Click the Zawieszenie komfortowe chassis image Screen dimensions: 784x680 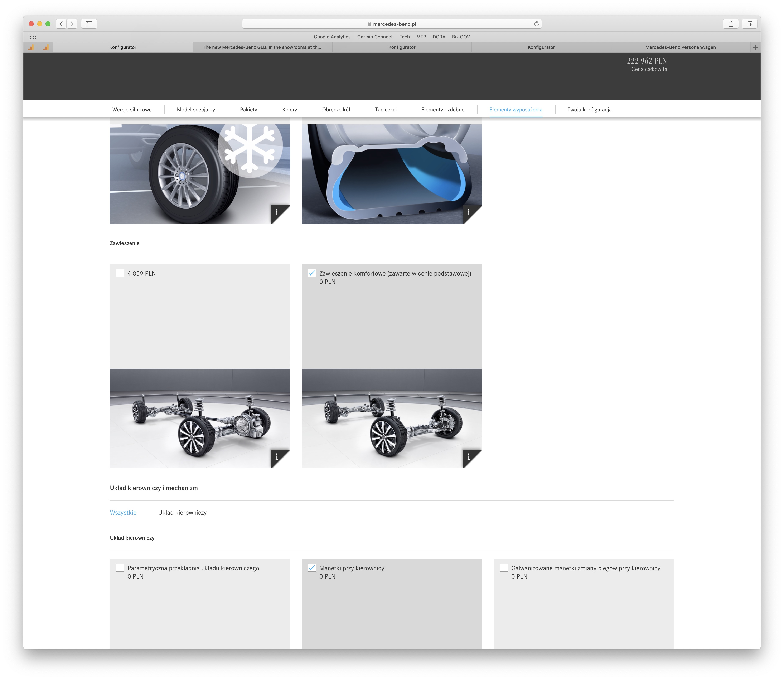[392, 418]
